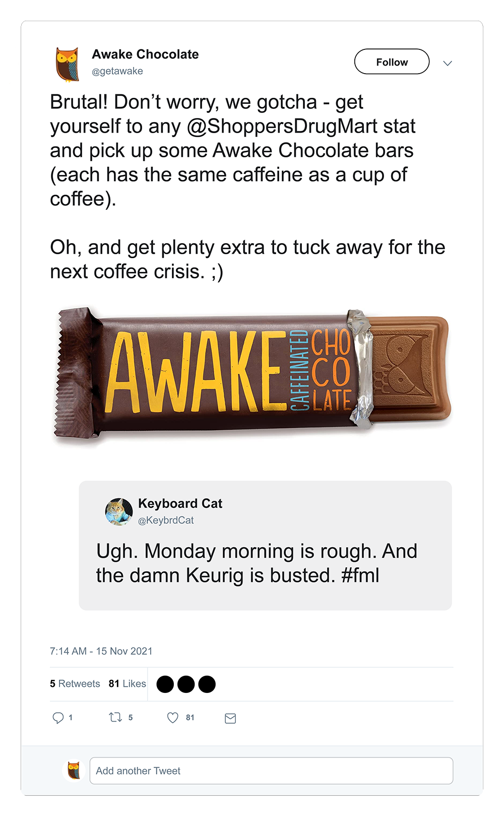Screen dimensions: 504x818
Task: Click the first black liker avatar circle
Action: tap(165, 684)
